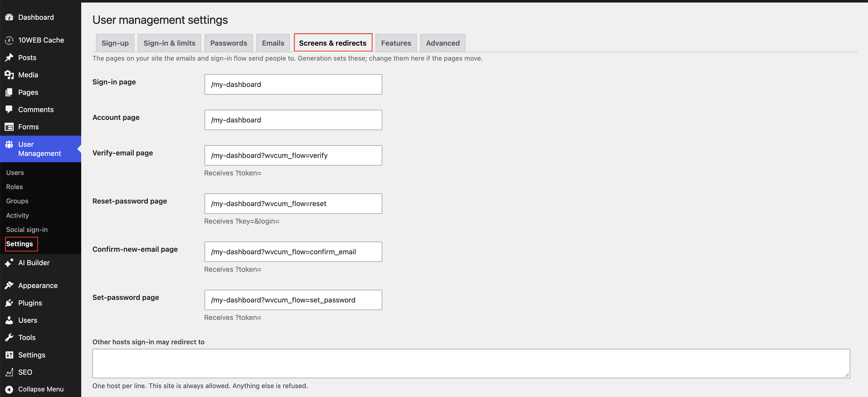The width and height of the screenshot is (868, 397).
Task: Open the Roles submenu link
Action: pos(14,187)
